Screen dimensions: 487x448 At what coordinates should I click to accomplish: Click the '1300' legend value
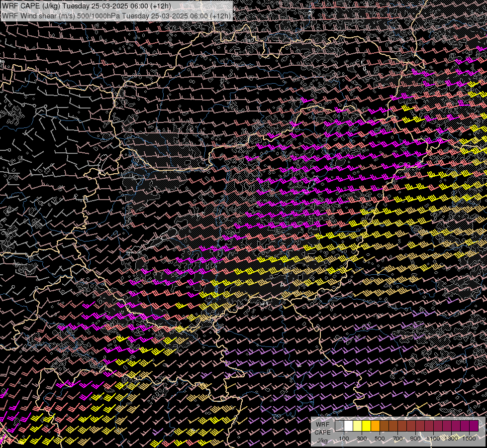(451, 439)
